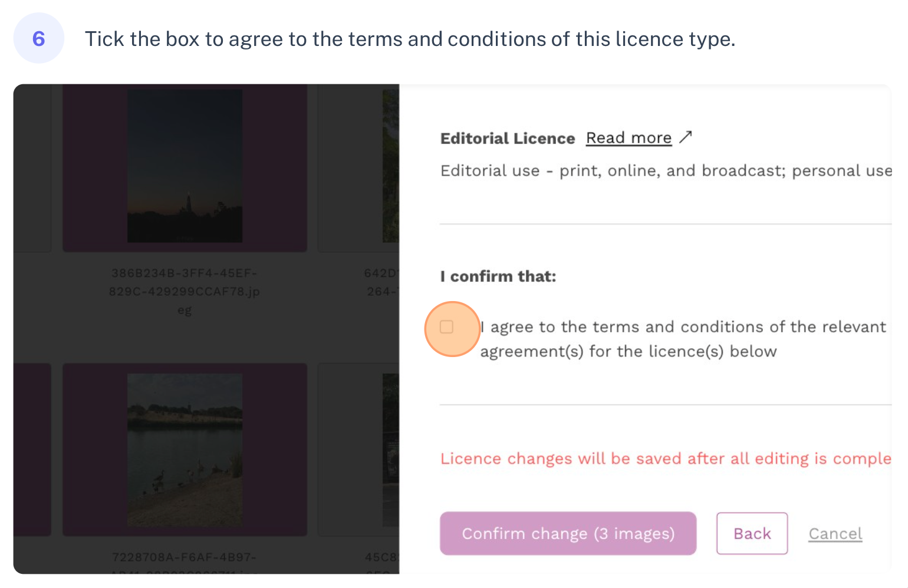Select the partially hidden thumbnail labelled 45C8
The width and height of the screenshot is (908, 588).
(x=390, y=450)
